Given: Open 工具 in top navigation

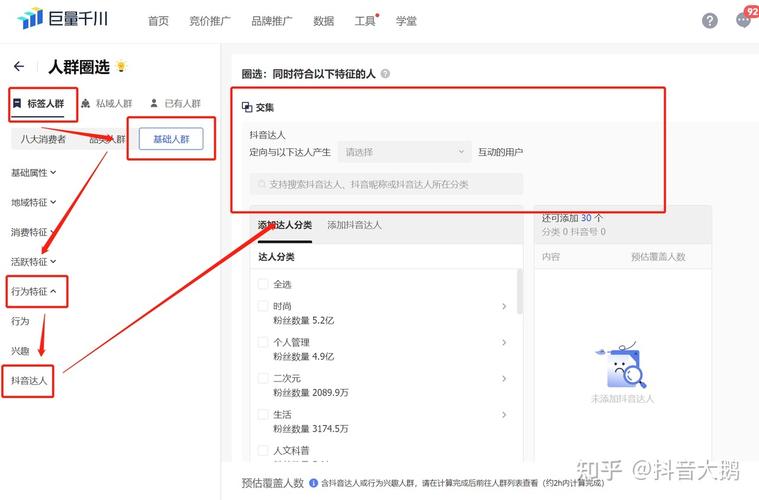Looking at the screenshot, I should pos(365,21).
